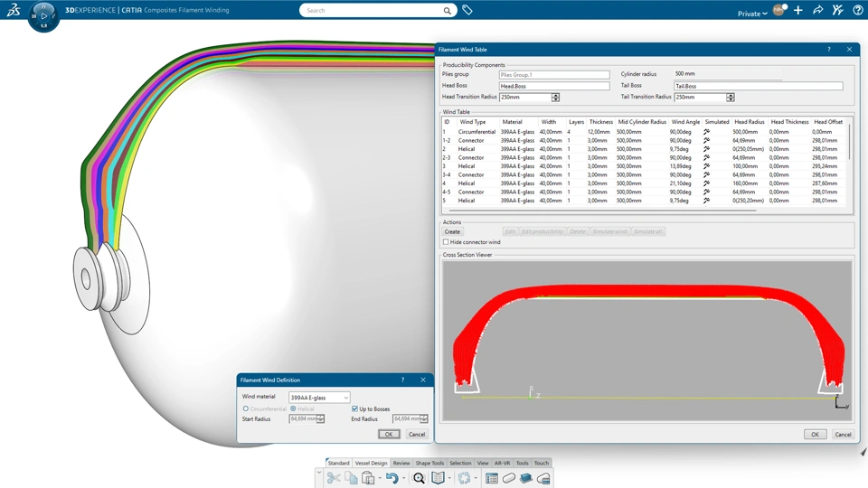Open the 3DS compass in the top bar
The image size is (868, 488).
pyautogui.click(x=43, y=16)
